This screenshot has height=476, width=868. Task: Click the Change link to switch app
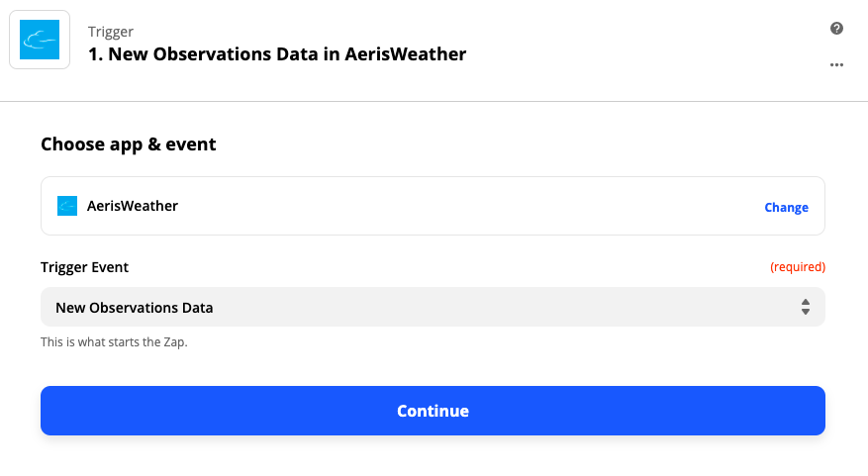(786, 208)
